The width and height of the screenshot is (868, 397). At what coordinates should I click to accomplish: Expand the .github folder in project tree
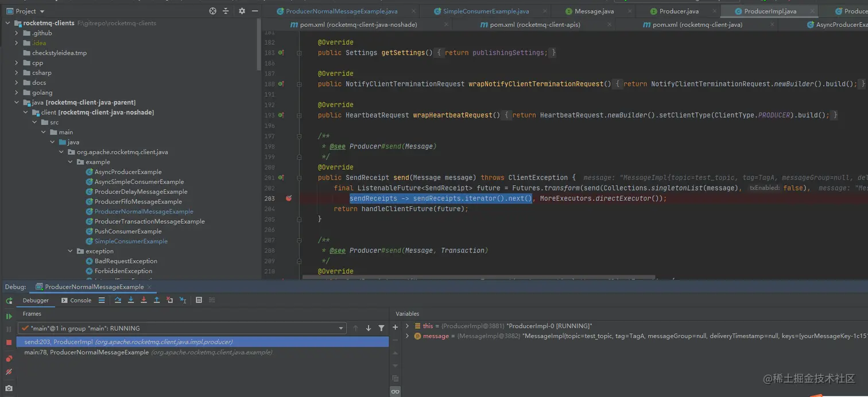point(17,33)
